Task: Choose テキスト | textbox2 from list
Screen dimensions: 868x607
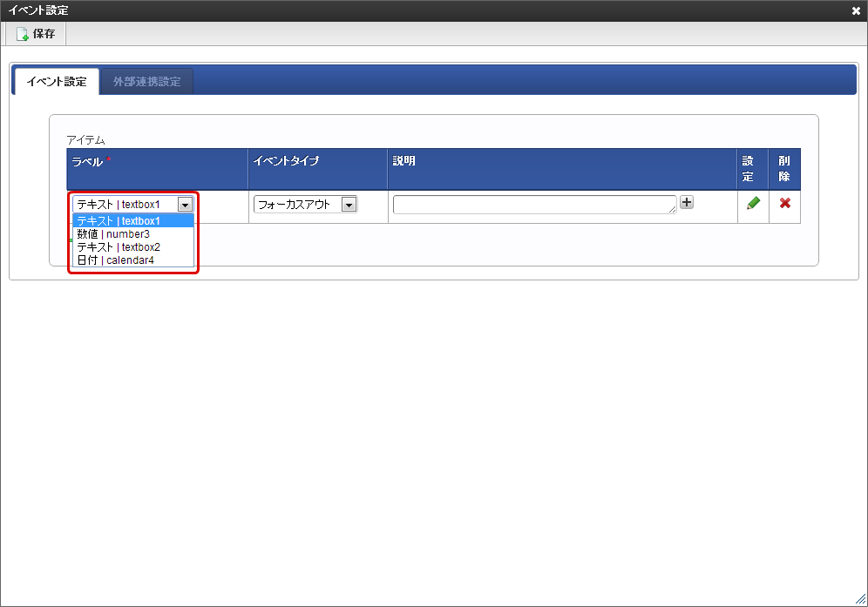Action: 132,246
